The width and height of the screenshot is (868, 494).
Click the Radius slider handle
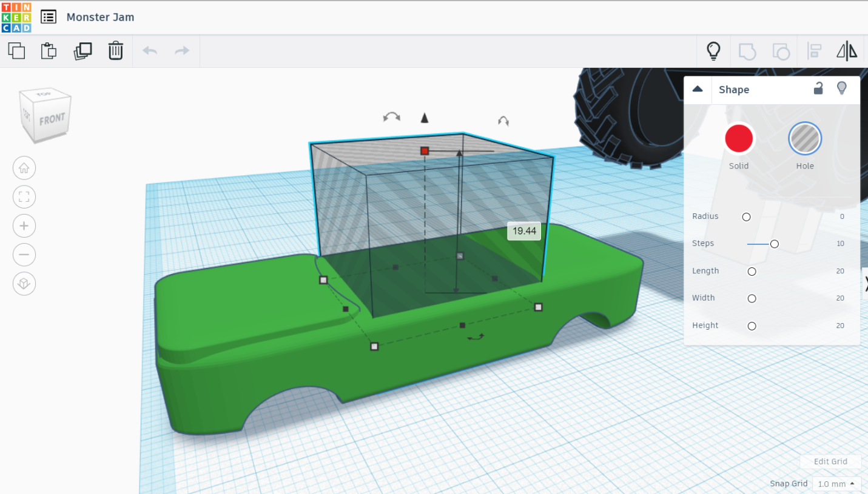746,217
